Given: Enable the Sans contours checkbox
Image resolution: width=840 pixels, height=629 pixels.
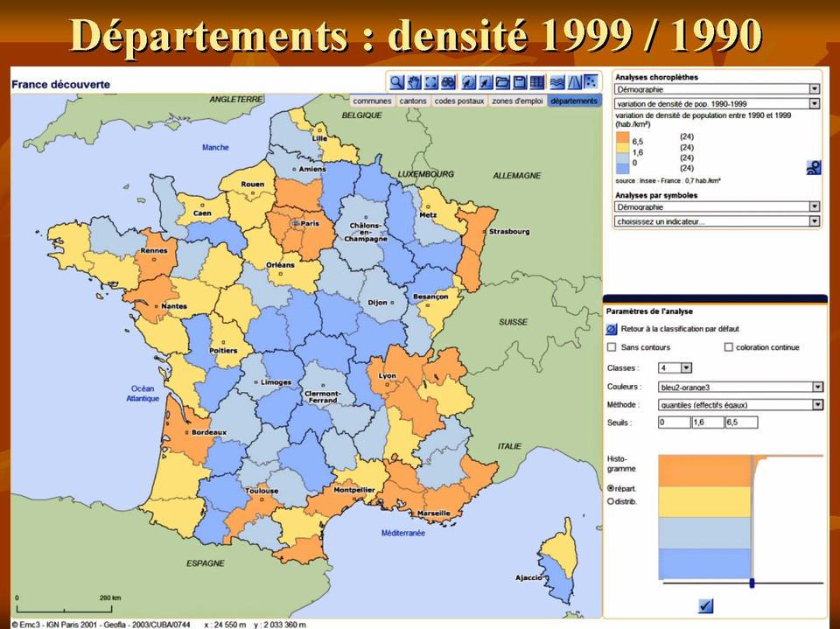Looking at the screenshot, I should click(x=612, y=347).
